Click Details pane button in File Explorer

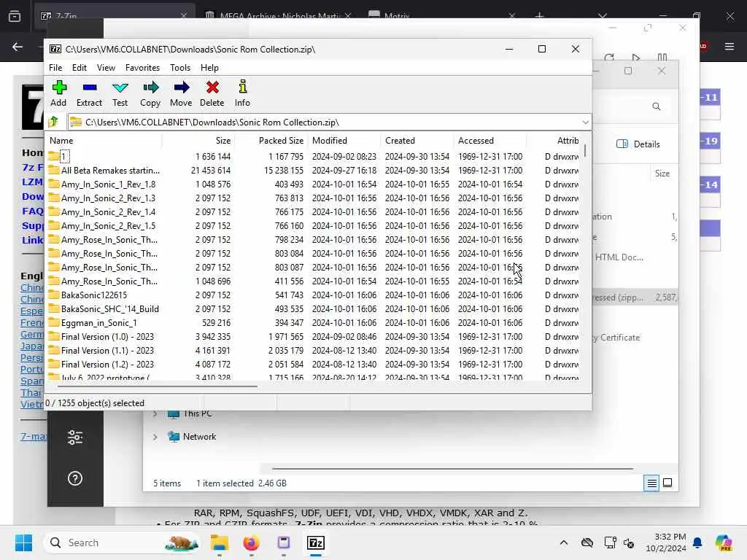point(638,144)
